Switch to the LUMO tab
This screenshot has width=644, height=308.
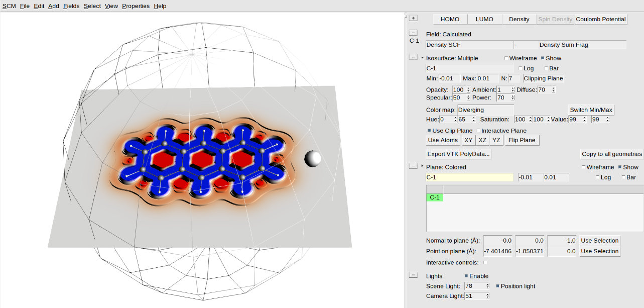[x=484, y=19]
